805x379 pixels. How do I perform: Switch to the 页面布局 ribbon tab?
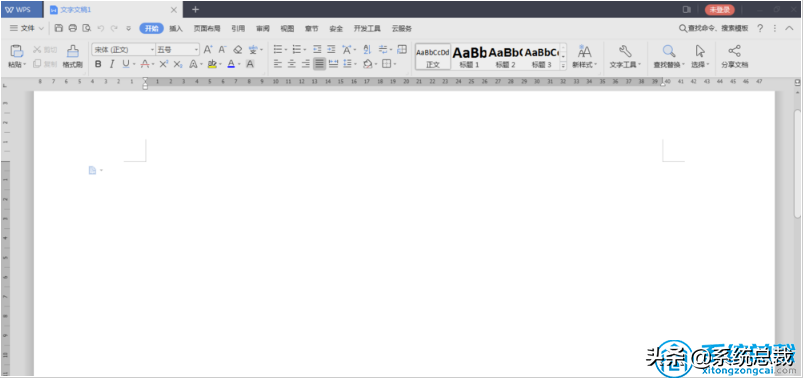(x=207, y=29)
